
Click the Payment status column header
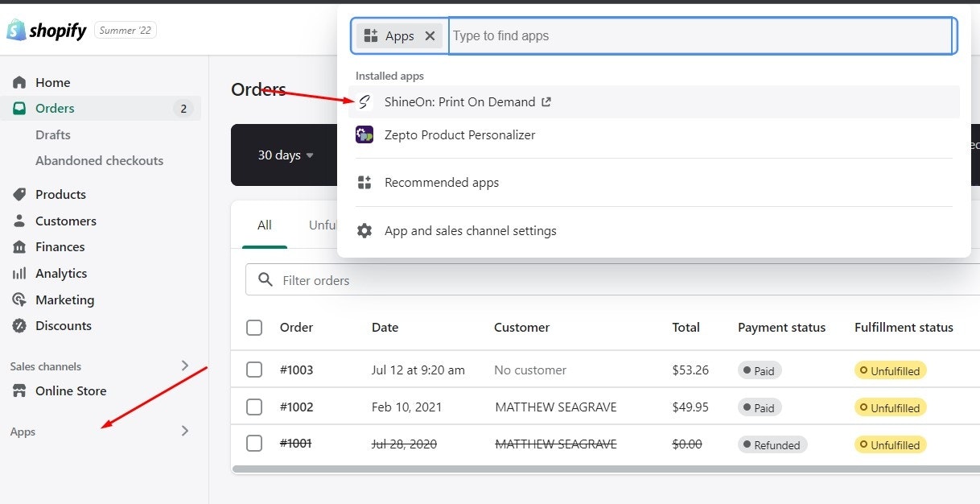tap(781, 327)
